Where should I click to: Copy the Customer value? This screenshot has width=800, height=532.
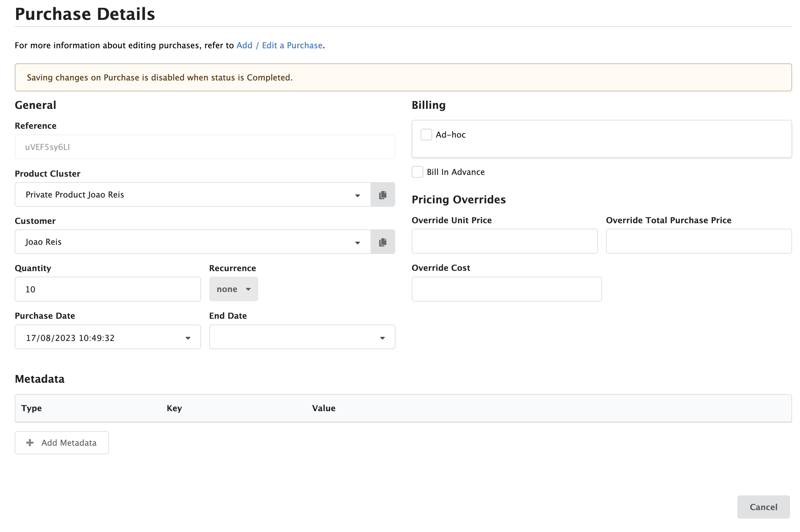pos(383,242)
